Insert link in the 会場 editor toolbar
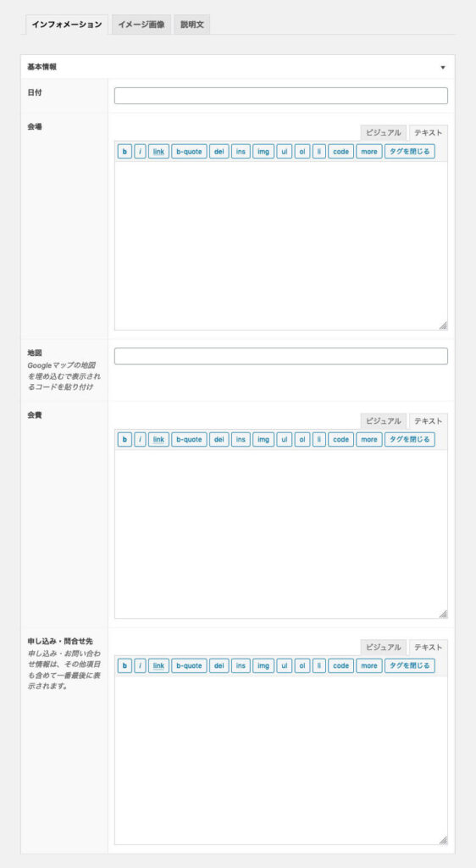 tap(158, 151)
